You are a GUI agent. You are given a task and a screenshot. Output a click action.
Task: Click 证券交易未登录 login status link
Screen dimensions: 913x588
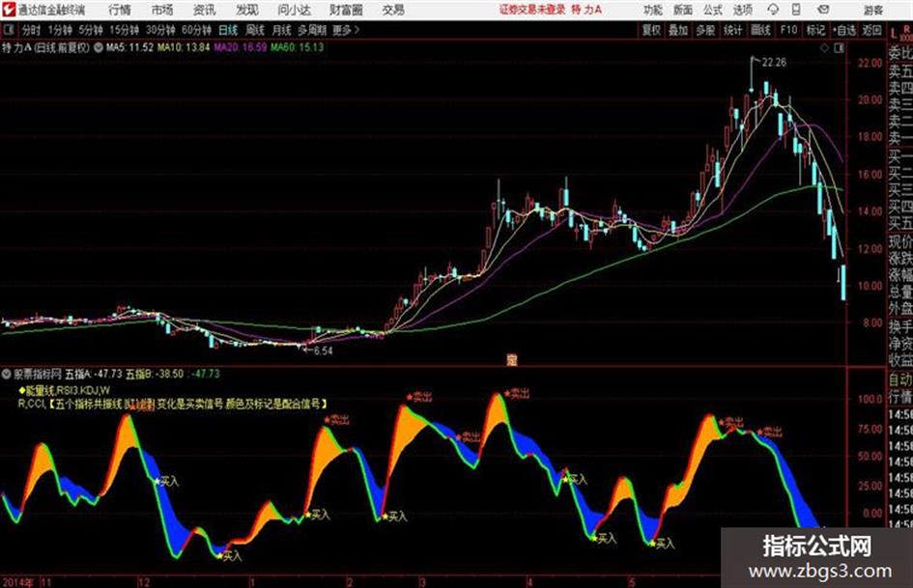[532, 10]
